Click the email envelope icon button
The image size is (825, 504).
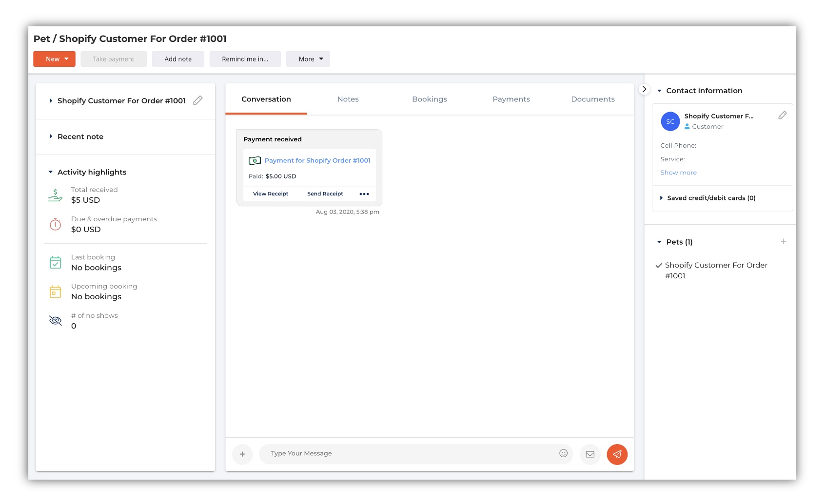[590, 454]
